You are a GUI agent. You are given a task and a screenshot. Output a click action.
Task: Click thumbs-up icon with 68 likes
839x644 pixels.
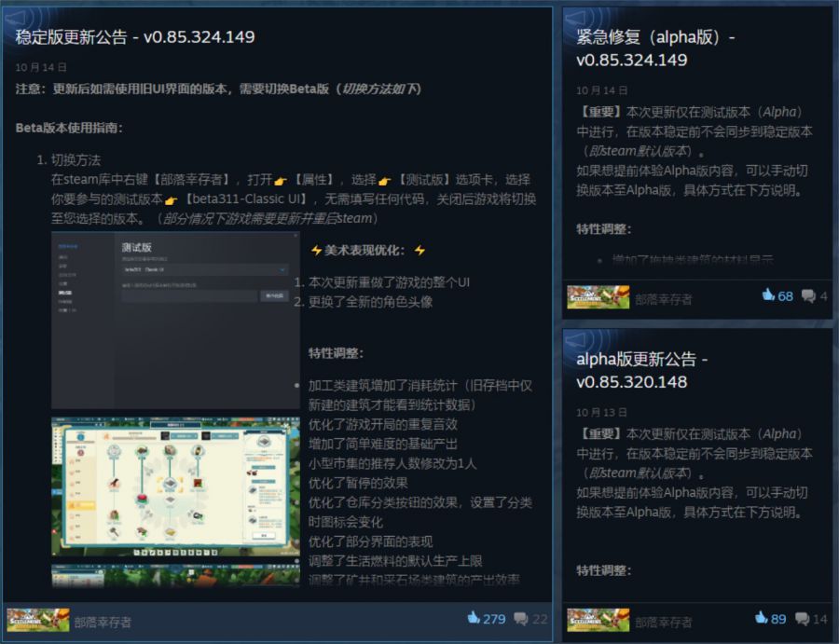(768, 295)
